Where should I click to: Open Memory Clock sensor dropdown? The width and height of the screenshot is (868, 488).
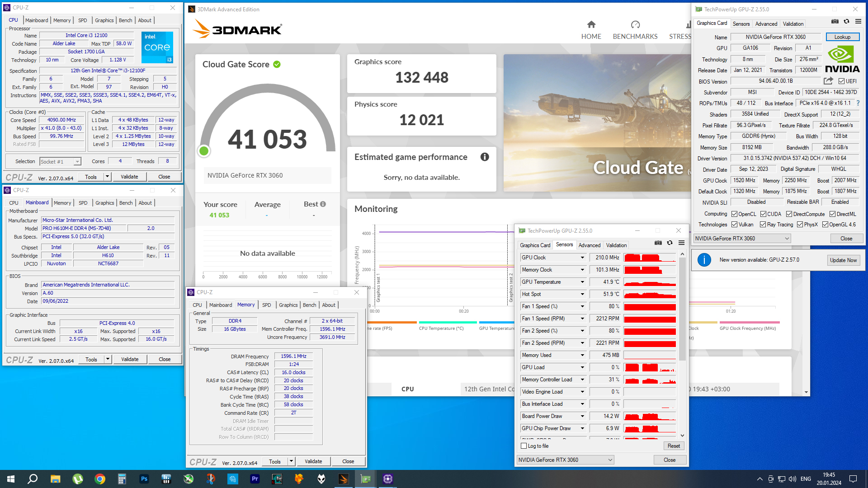tap(582, 270)
